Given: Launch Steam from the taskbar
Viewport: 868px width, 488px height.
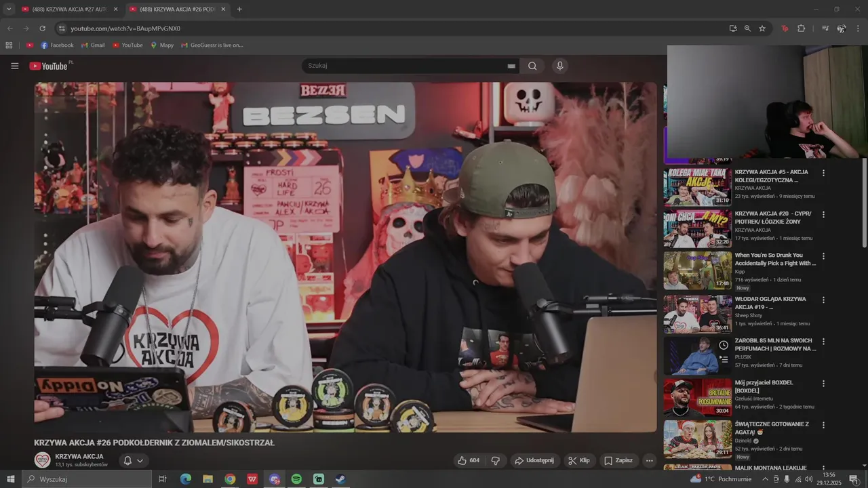Looking at the screenshot, I should click(340, 479).
